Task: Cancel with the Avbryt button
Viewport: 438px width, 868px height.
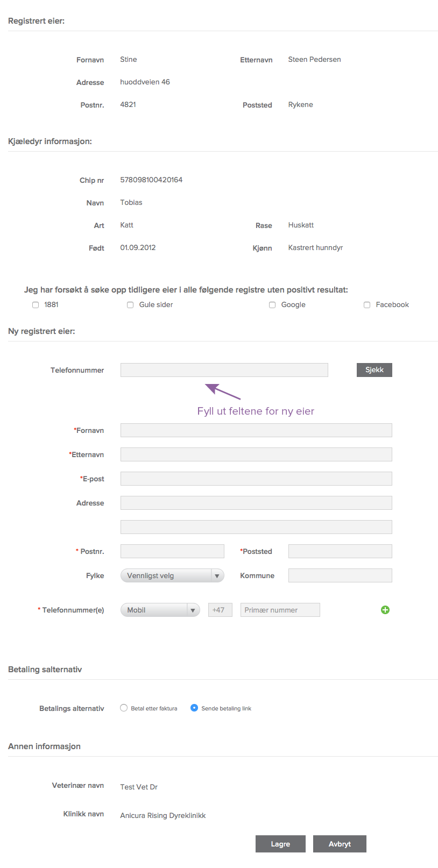Action: pos(340,844)
